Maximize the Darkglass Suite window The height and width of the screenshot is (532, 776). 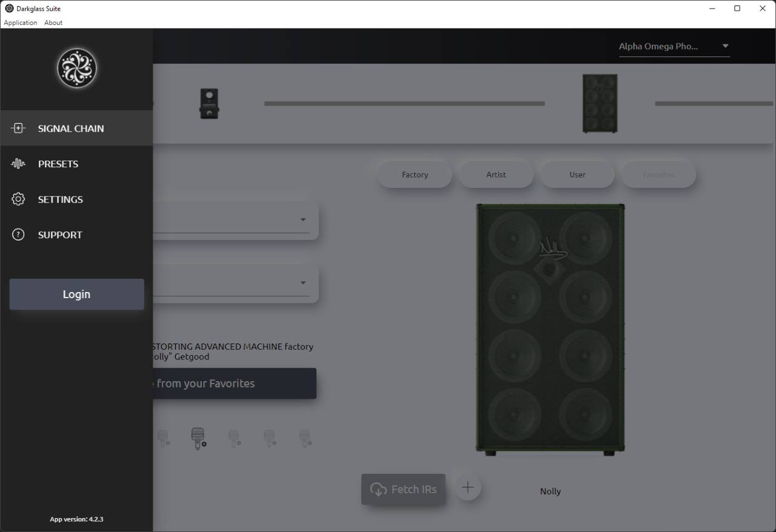point(737,8)
